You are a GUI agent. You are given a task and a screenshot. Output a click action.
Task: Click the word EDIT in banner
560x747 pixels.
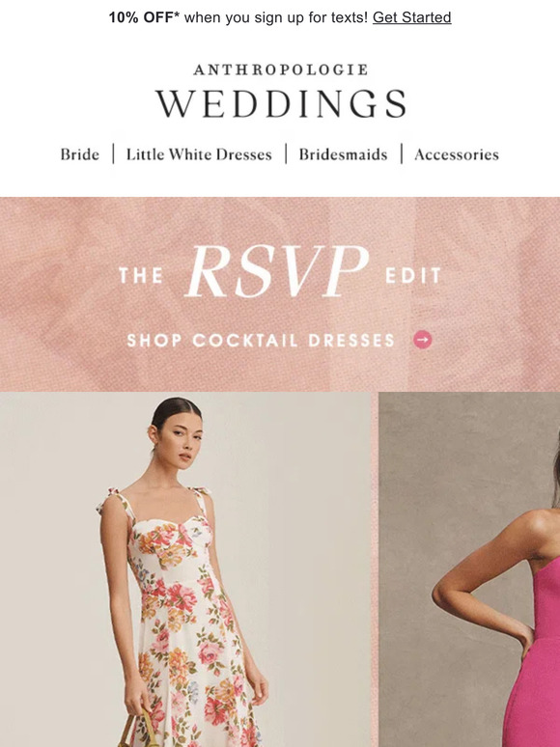click(x=413, y=276)
